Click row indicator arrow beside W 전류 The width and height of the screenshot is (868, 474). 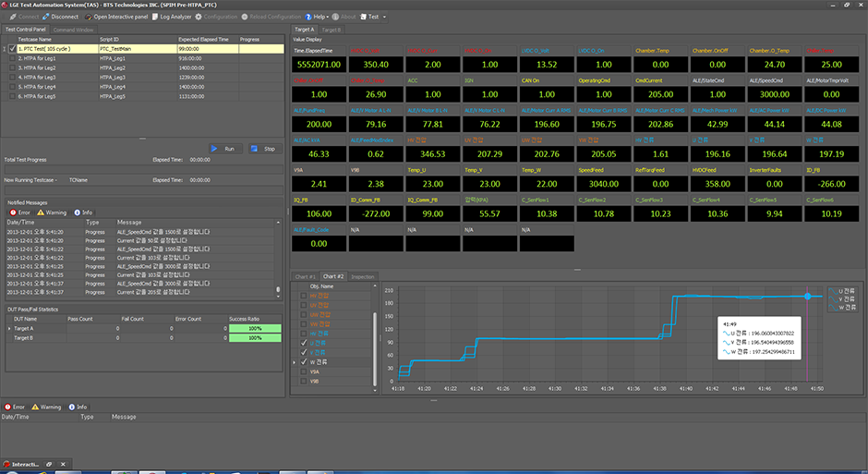pos(295,362)
